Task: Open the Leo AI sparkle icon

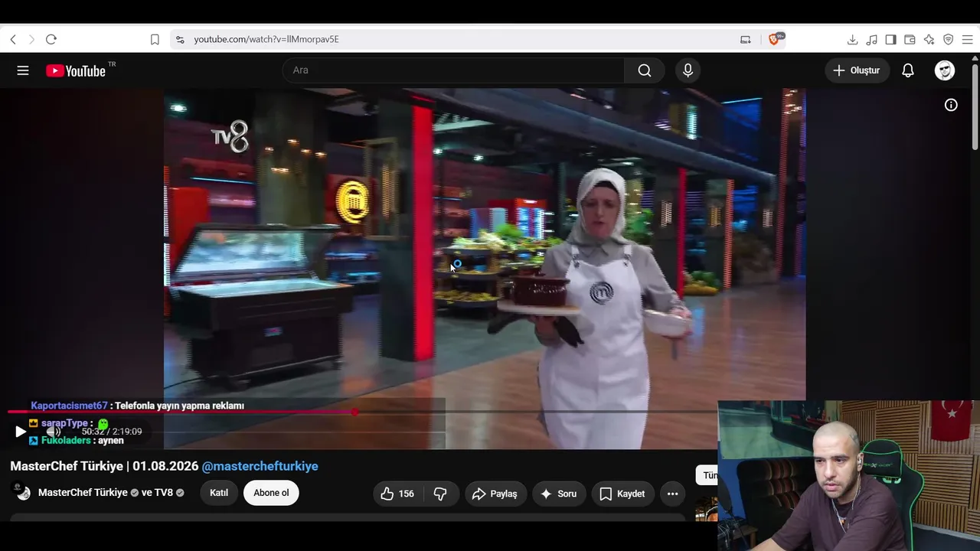Action: click(x=929, y=40)
